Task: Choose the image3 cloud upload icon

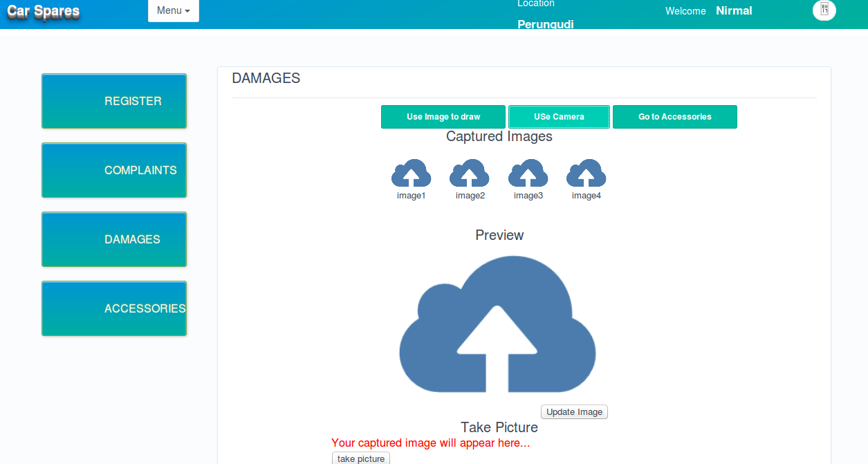Action: (528, 174)
